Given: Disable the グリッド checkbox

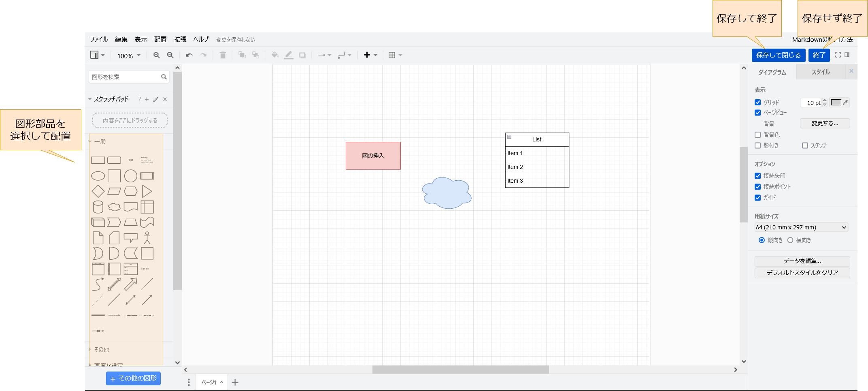Looking at the screenshot, I should tap(758, 103).
